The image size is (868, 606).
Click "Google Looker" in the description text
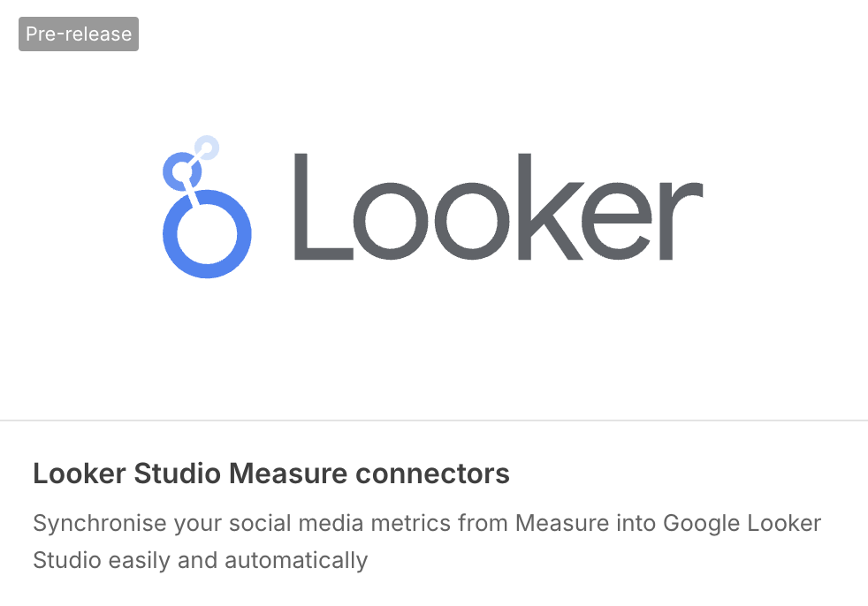(x=742, y=524)
